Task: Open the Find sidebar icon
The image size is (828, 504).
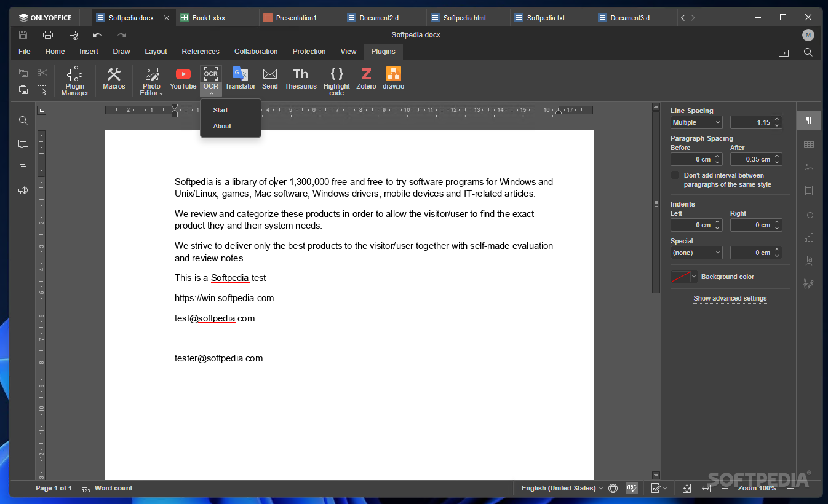Action: coord(23,120)
